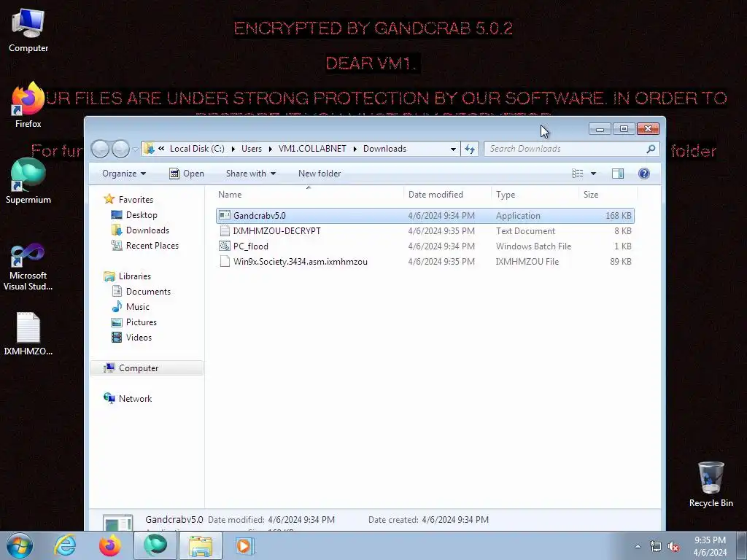Click the network tray icon
Viewport: 747px width, 560px height.
click(x=656, y=547)
